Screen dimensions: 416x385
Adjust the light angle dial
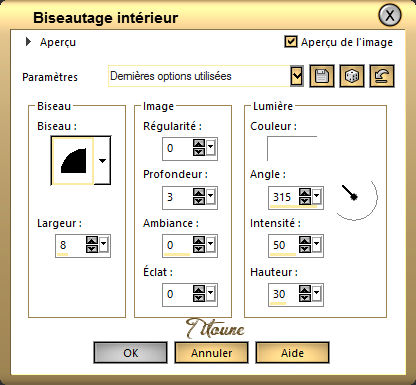tap(356, 199)
